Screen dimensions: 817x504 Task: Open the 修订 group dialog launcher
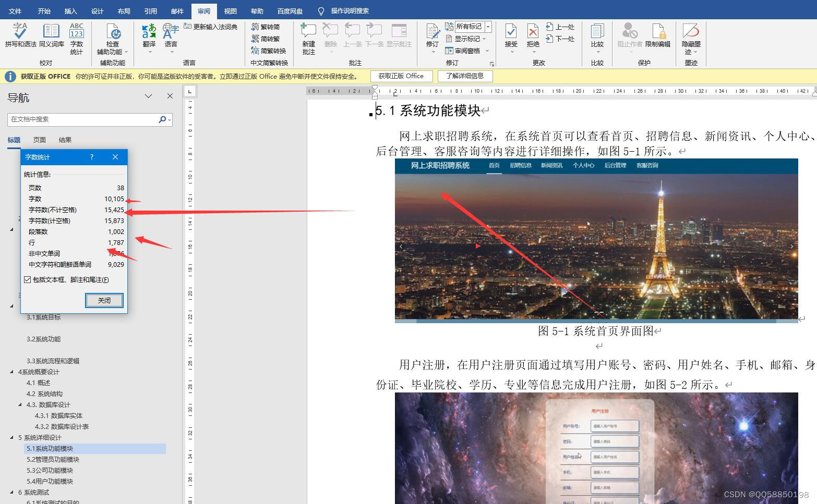491,64
